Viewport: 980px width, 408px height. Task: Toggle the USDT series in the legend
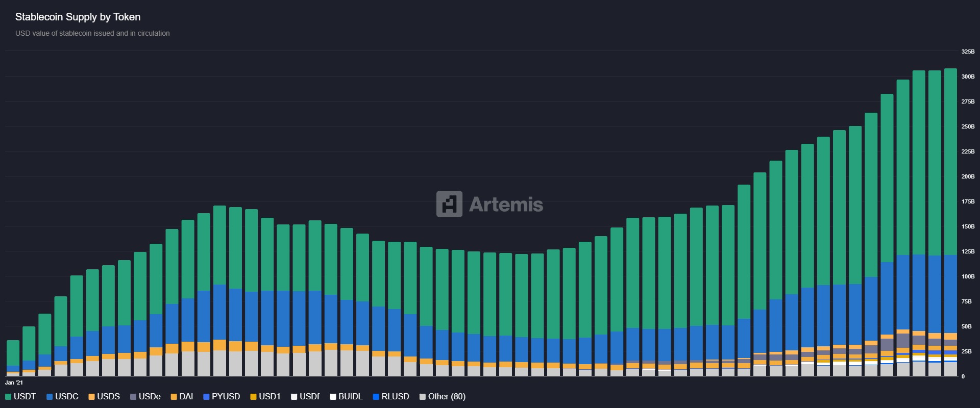[x=20, y=397]
